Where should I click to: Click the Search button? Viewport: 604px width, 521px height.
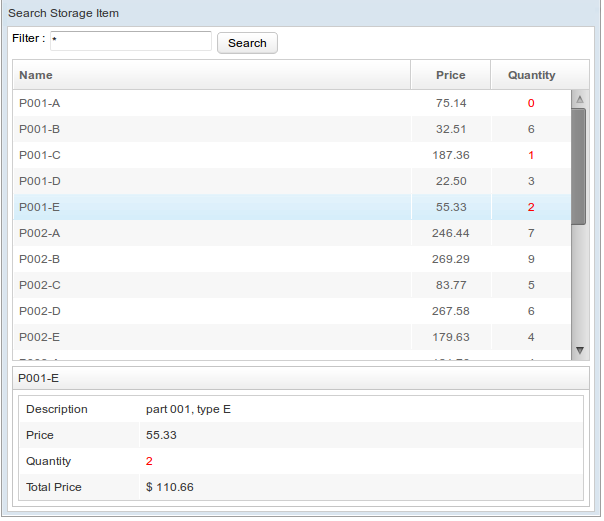pos(247,43)
